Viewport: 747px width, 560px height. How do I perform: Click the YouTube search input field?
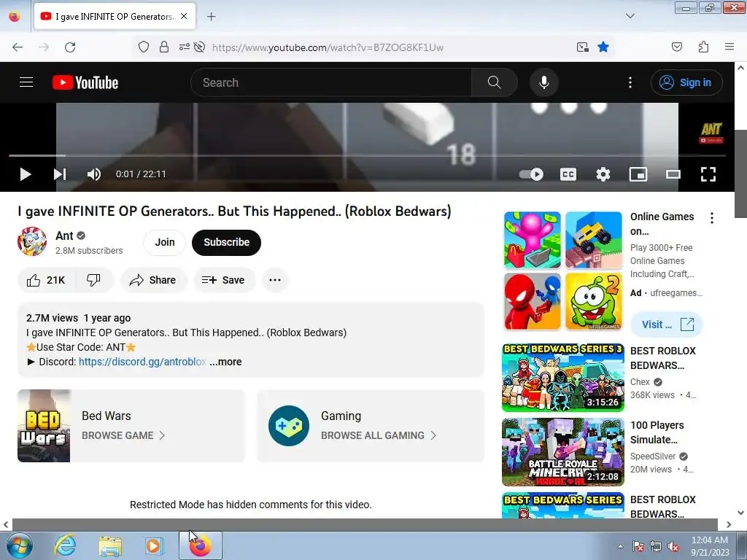(331, 82)
